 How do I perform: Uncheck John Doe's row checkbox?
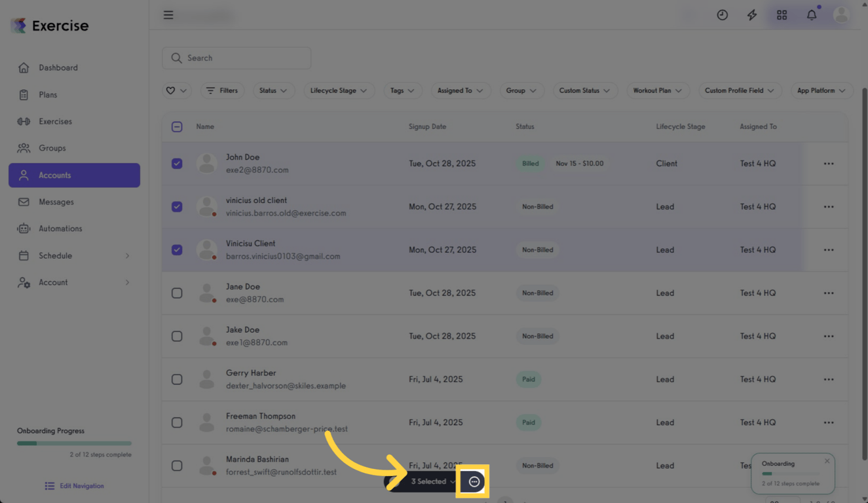pos(177,163)
